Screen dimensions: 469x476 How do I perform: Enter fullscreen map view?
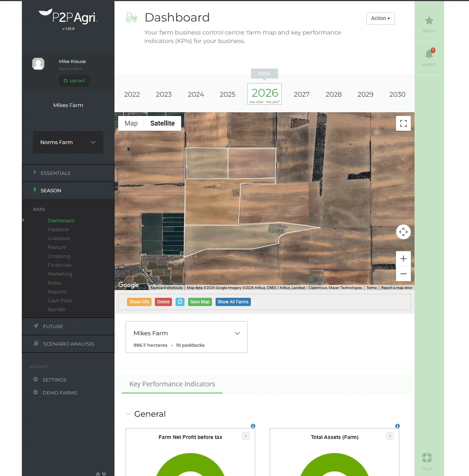click(403, 123)
